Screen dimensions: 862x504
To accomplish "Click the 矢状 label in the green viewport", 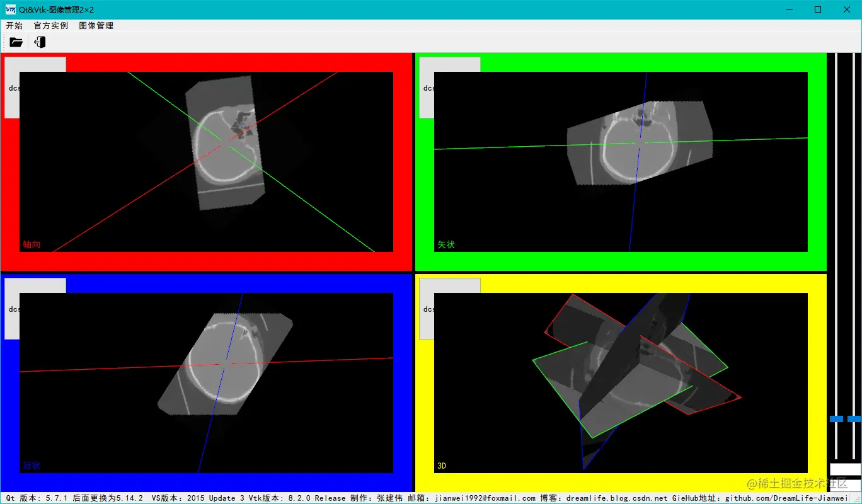I will pyautogui.click(x=445, y=244).
